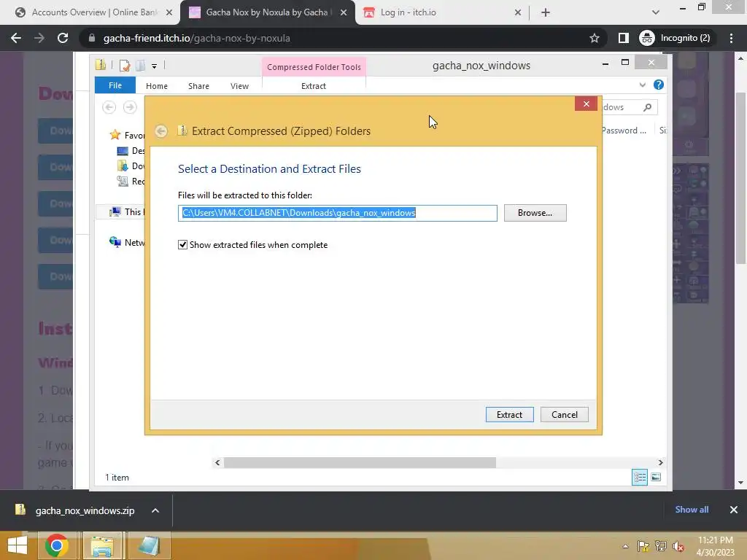This screenshot has height=560, width=747.
Task: Expand download item options chevron
Action: [155, 510]
